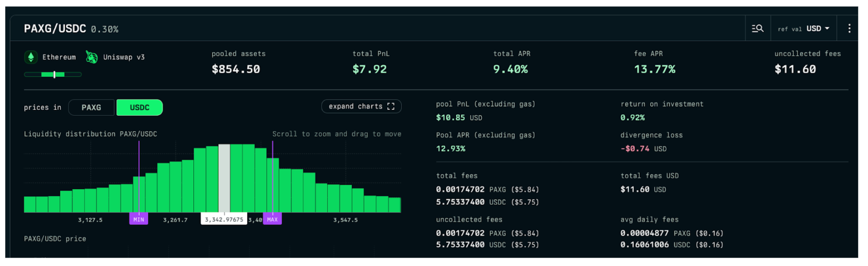The image size is (868, 266).
Task: Click the MIN range marker
Action: pos(138,220)
